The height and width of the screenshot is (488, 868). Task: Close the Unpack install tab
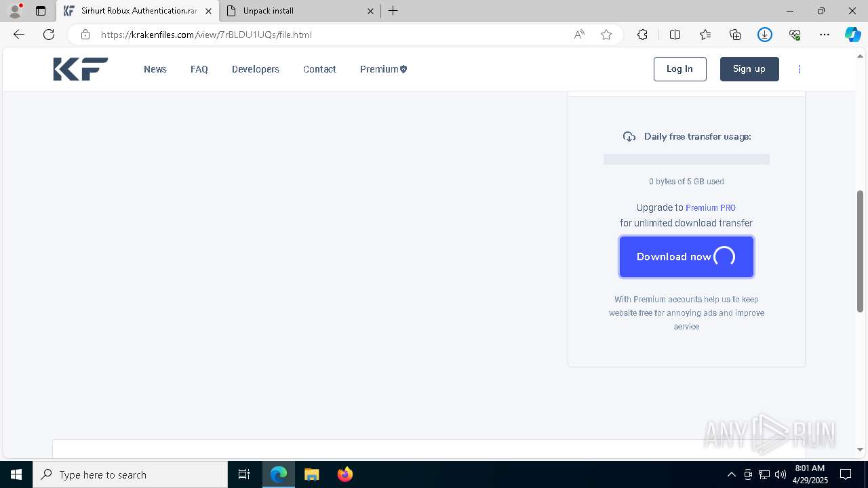coord(370,11)
